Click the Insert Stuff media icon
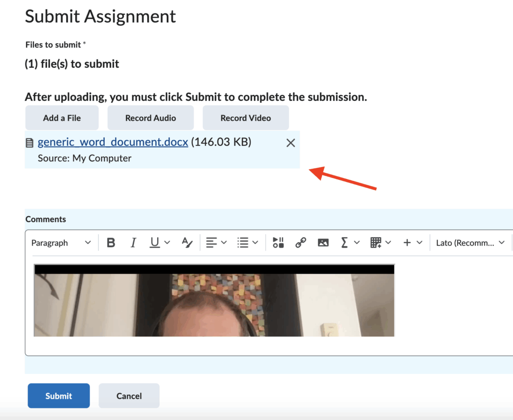 pos(279,243)
